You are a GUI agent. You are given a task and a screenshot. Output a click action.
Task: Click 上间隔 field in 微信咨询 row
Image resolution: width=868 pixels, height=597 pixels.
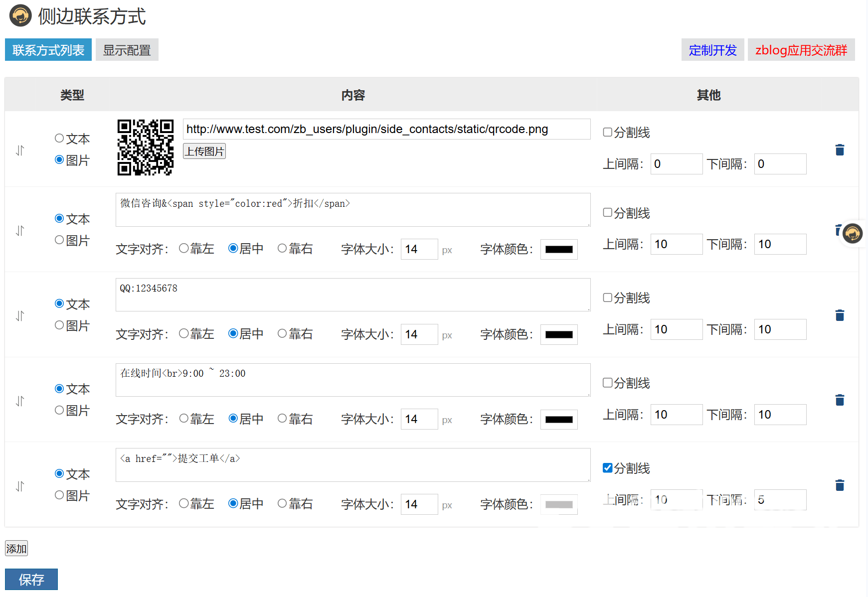[677, 244]
